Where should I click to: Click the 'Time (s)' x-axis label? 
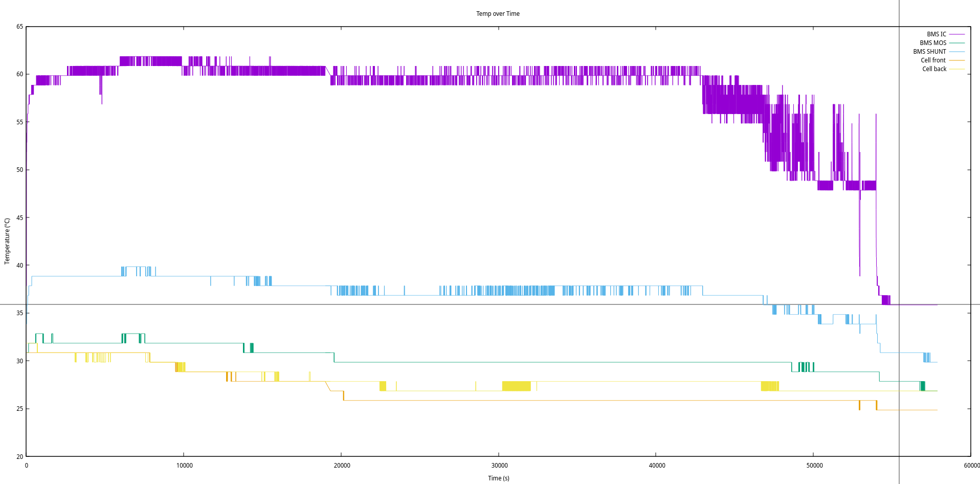tap(499, 478)
